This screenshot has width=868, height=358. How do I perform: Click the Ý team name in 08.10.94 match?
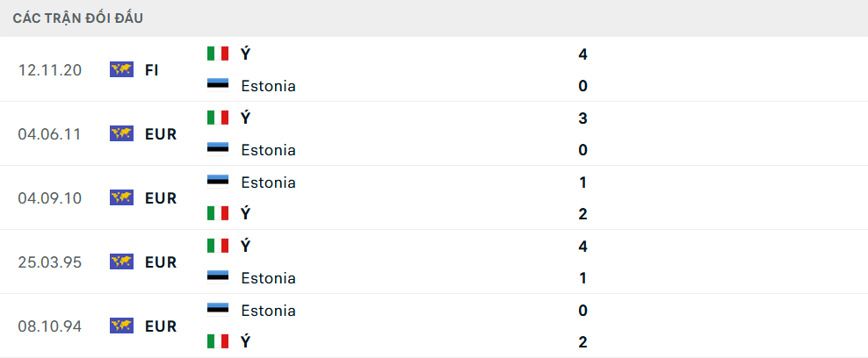pos(245,341)
